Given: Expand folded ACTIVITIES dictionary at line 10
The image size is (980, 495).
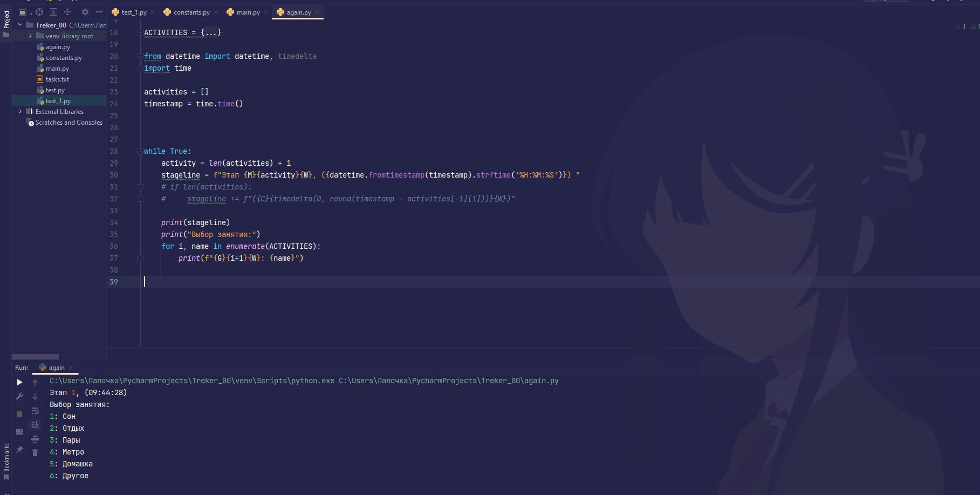Looking at the screenshot, I should (140, 33).
